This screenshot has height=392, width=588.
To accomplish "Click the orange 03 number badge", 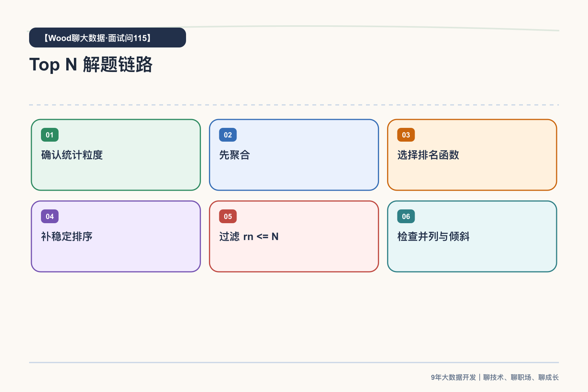I will point(406,135).
